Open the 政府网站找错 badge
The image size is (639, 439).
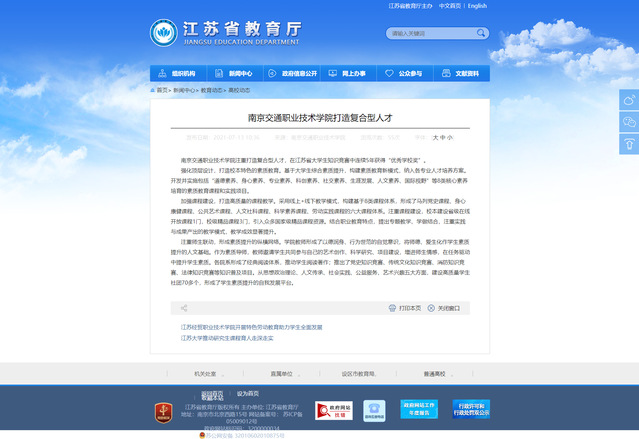tap(333, 410)
